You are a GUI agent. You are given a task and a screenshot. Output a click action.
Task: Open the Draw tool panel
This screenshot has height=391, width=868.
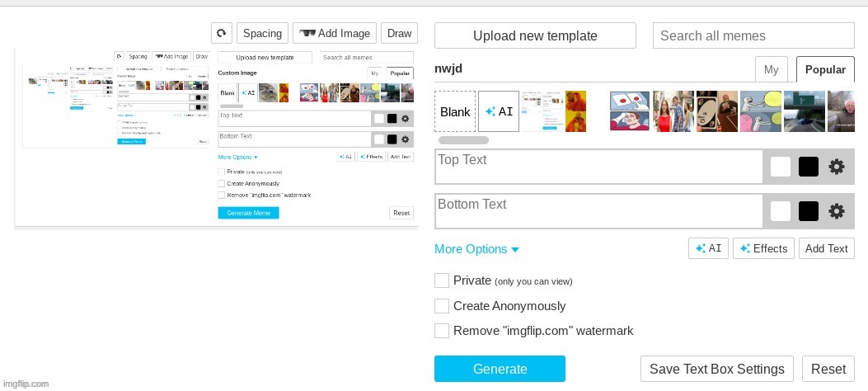click(x=399, y=33)
